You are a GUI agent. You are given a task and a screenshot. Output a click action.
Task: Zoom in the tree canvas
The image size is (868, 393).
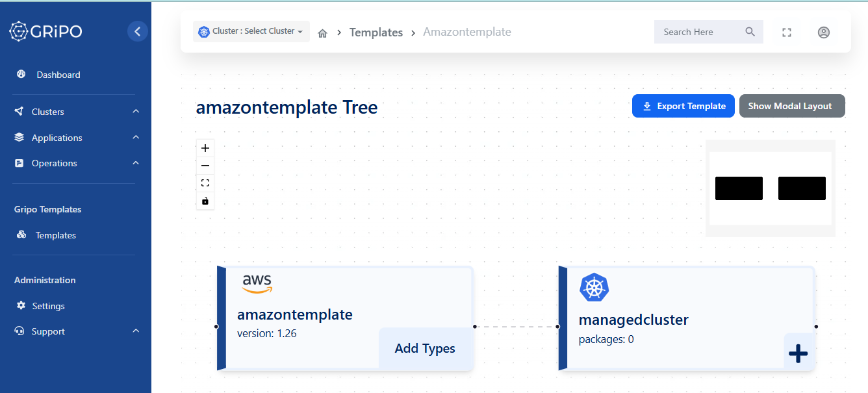pos(205,148)
